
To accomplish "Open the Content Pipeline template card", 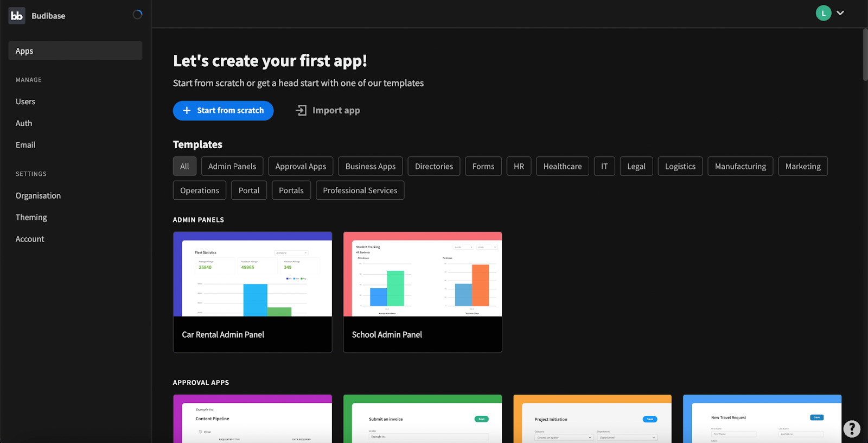I will [x=252, y=419].
